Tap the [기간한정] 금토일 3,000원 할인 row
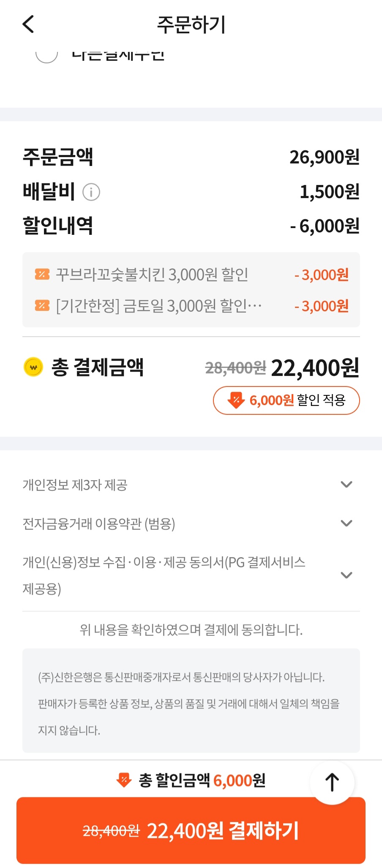Screen dimensions: 382x868 pos(158,306)
